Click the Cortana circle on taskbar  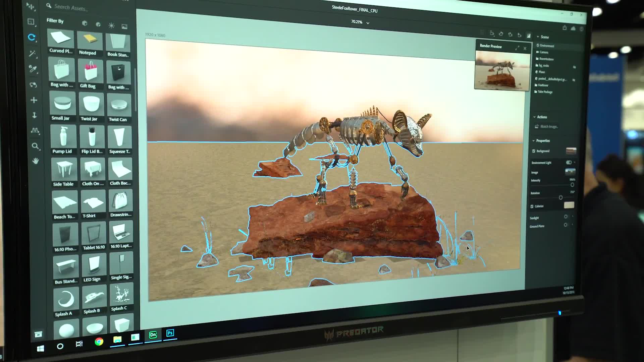(60, 346)
